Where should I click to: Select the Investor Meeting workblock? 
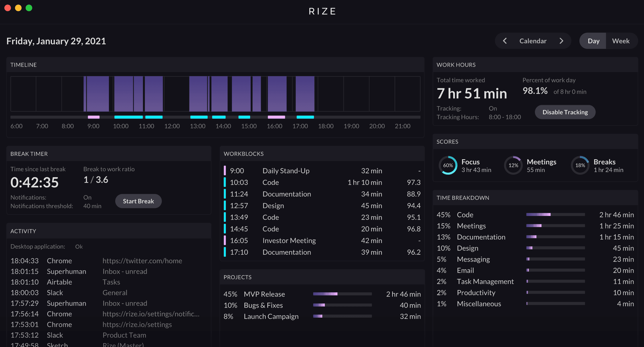289,240
